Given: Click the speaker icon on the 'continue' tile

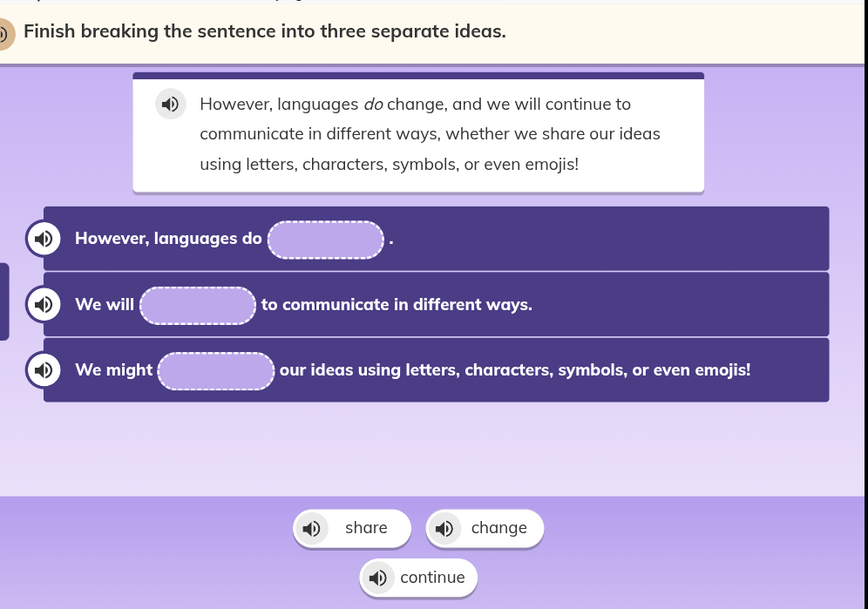Looking at the screenshot, I should pyautogui.click(x=378, y=578).
